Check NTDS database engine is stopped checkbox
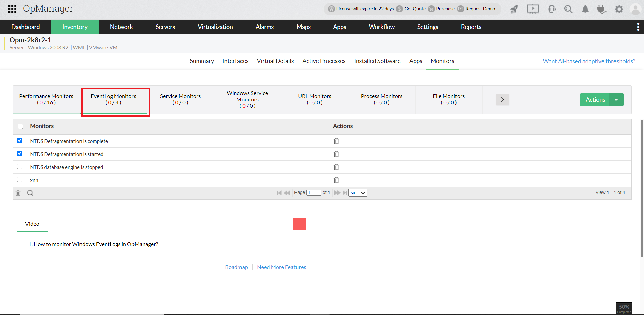Screen dimensions: 644x315 tap(20, 166)
